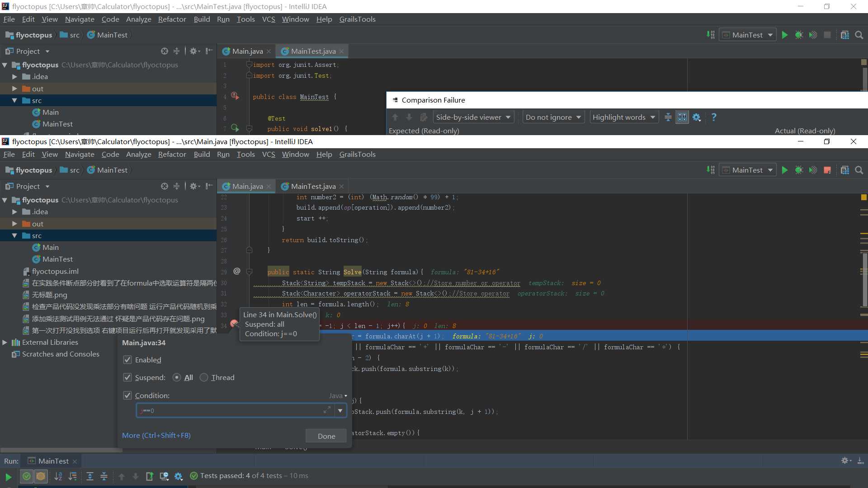Open VCS menu in front window
This screenshot has height=488, width=868.
pyautogui.click(x=269, y=155)
